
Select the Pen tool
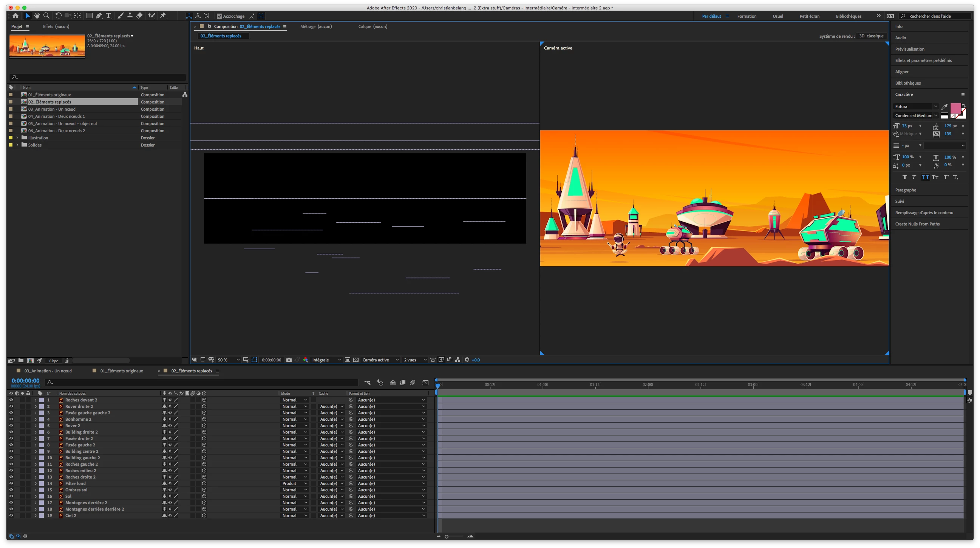(x=99, y=15)
